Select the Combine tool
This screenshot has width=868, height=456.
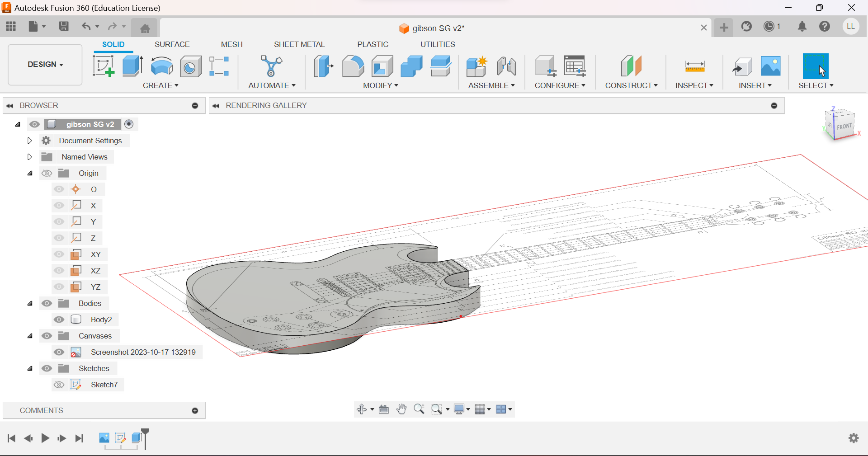coord(411,66)
